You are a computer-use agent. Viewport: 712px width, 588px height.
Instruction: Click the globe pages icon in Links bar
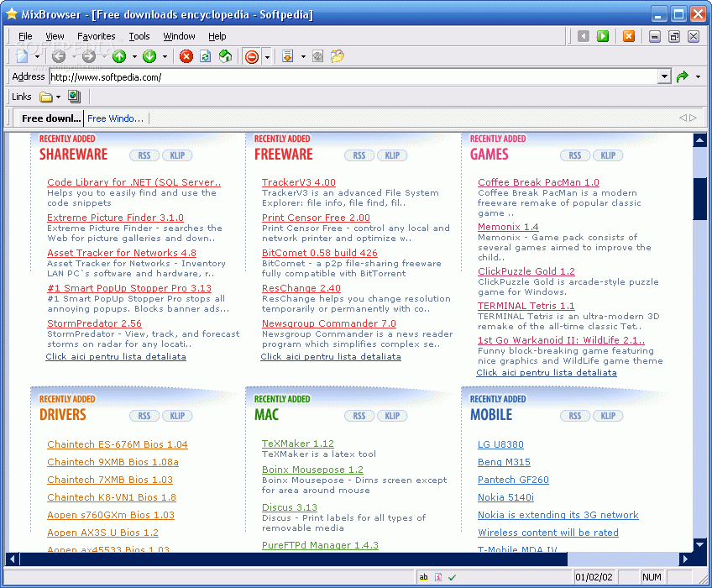coord(74,97)
